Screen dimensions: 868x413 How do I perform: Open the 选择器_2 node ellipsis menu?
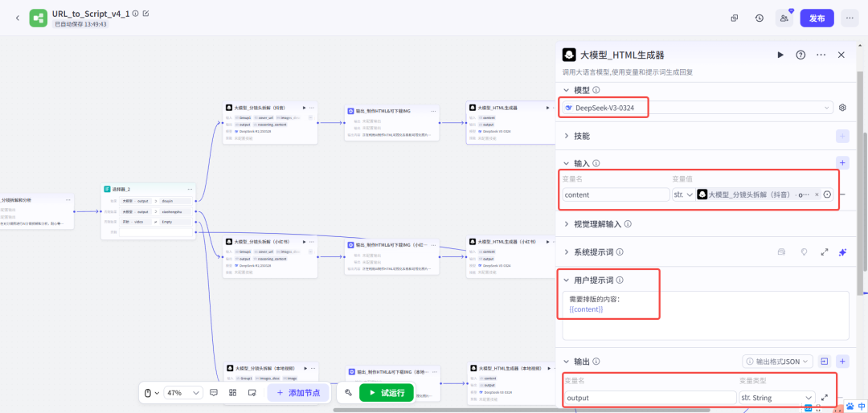[x=189, y=190]
